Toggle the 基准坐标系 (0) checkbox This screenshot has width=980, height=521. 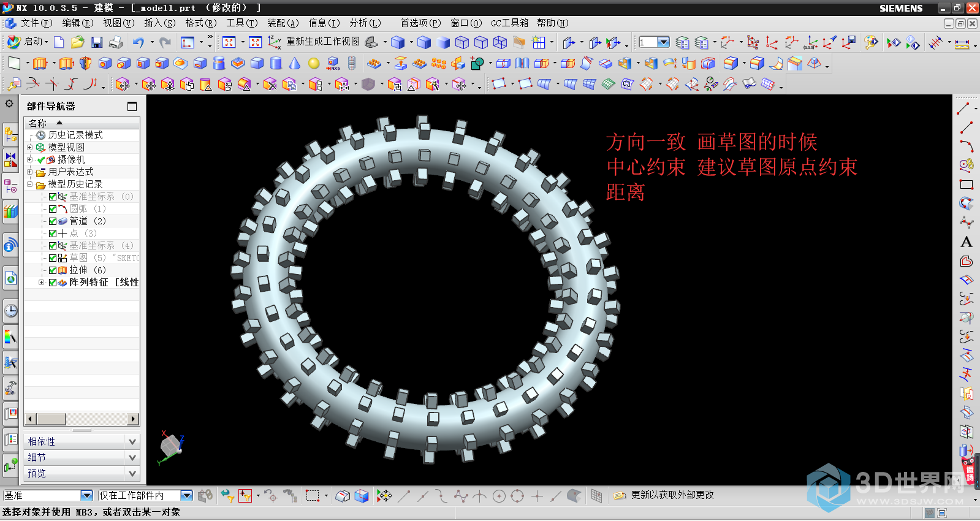click(53, 196)
